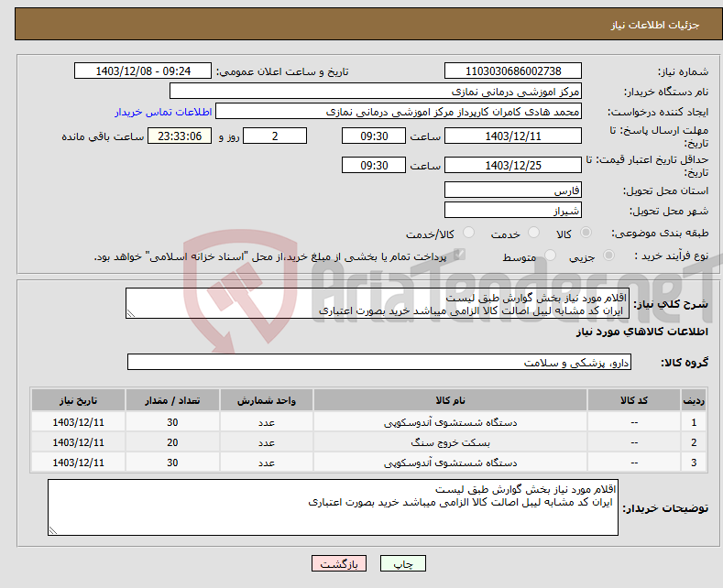
Task: Click the resize handle of buyer notes box
Action: (53, 530)
